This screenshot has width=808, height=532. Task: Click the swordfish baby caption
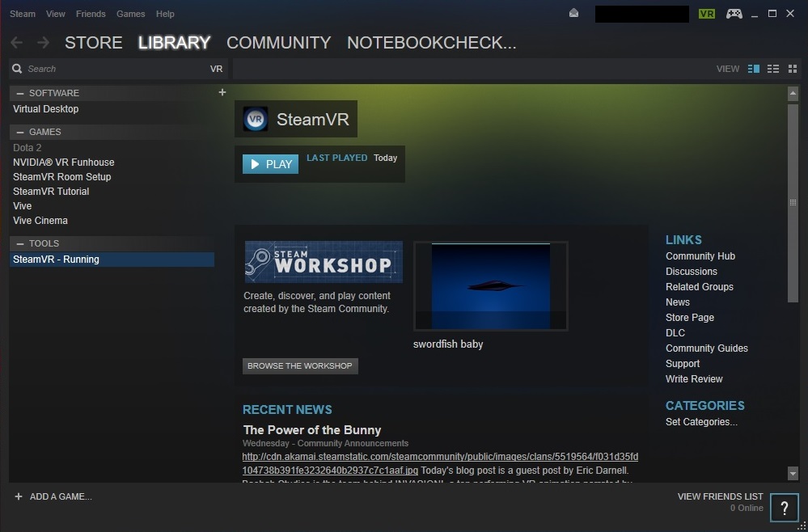pos(448,344)
